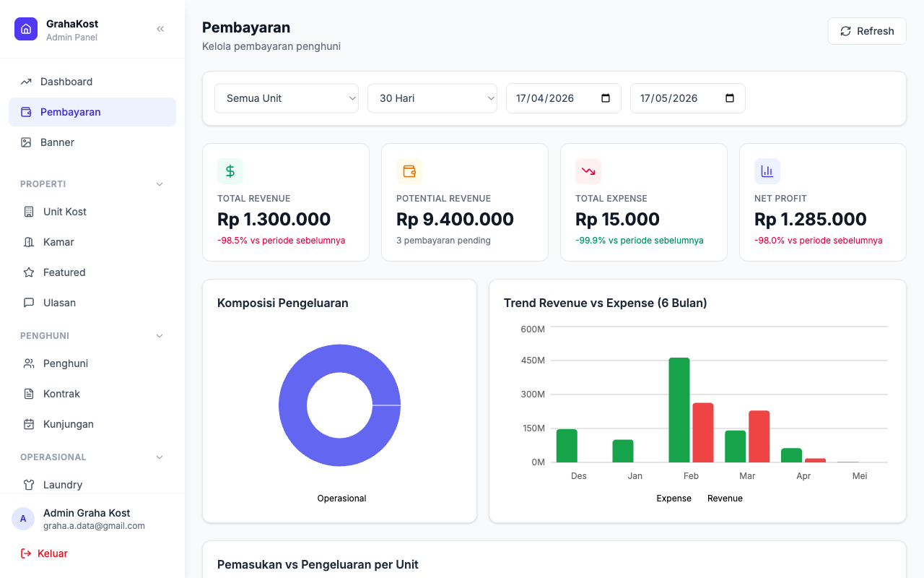Click the Banner image icon in sidebar
The width and height of the screenshot is (924, 578).
coord(26,142)
